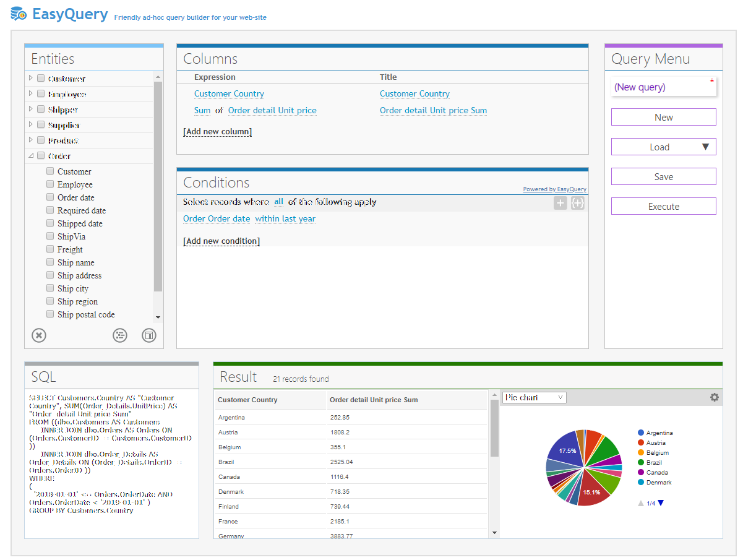Image resolution: width=743 pixels, height=560 pixels.
Task: Expand the Product entity node
Action: 31,140
